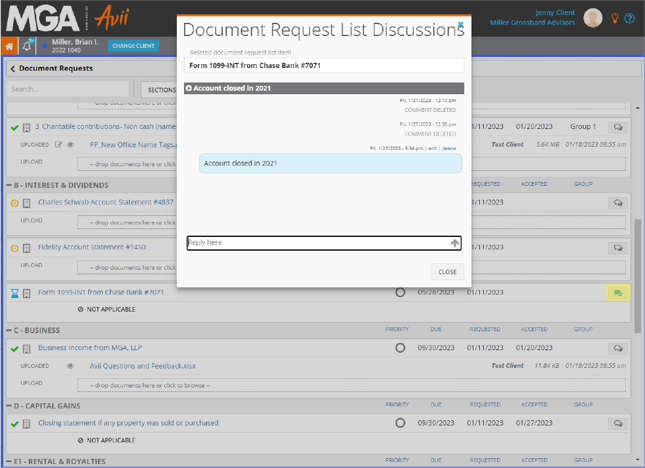This screenshot has width=645, height=468.
Task: Click NOT APPLICABLE under Closing statement
Action: coord(107,440)
